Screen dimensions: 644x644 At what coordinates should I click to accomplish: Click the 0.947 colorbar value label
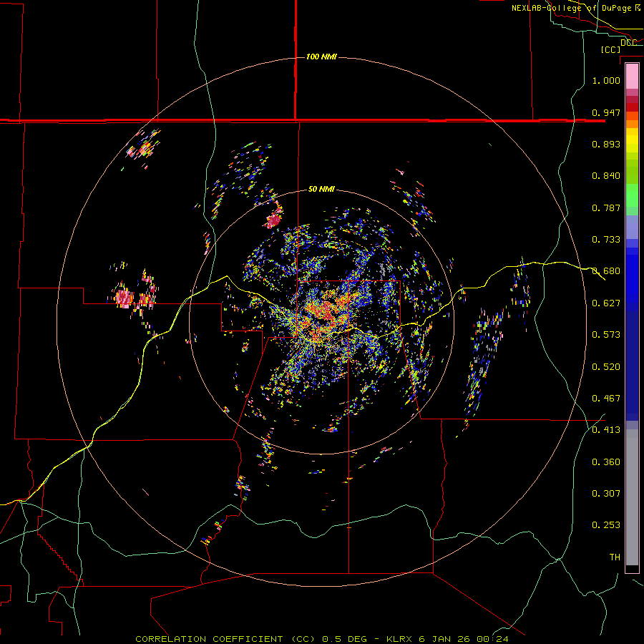coord(606,112)
